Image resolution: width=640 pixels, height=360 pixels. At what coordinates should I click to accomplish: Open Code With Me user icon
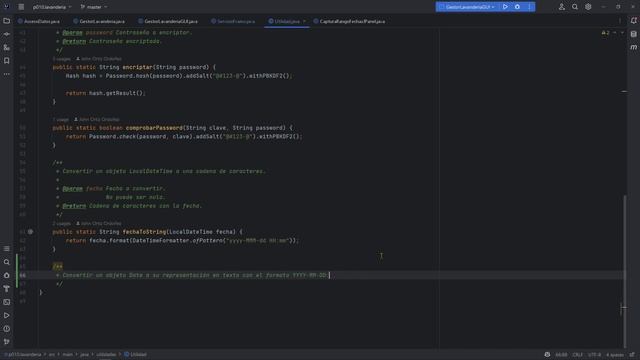(562, 7)
